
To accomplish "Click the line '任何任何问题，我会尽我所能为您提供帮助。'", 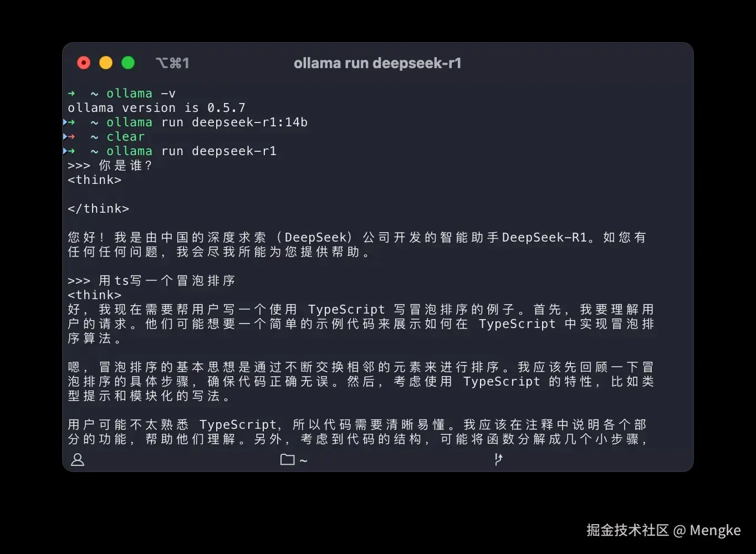I will click(219, 252).
